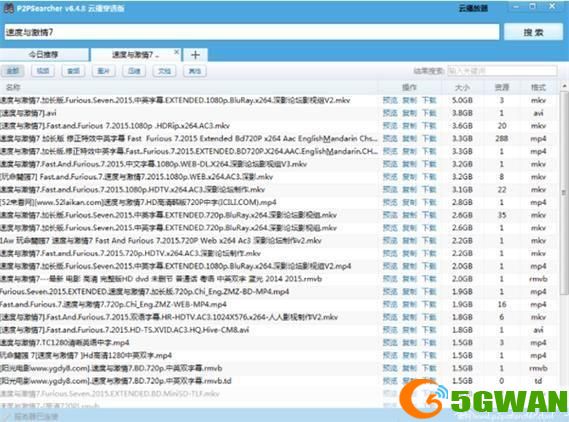Select the row with www.52laikan.com mp4
The image size is (569, 422).
coord(279,202)
